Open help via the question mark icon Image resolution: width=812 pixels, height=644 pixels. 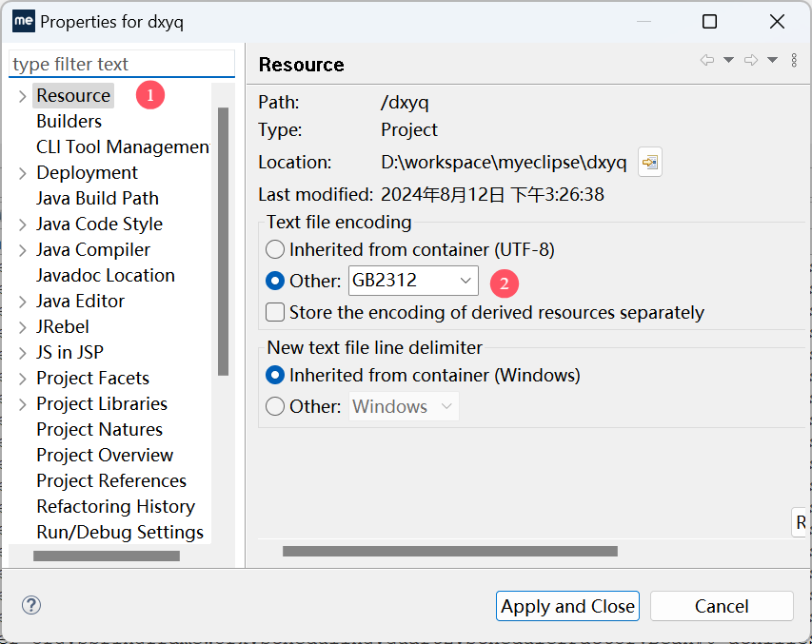point(31,606)
